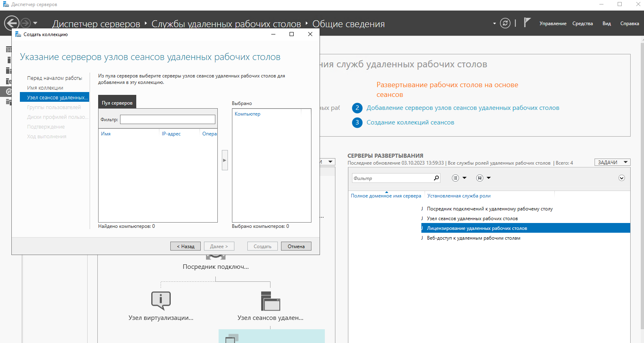Image resolution: width=644 pixels, height=343 pixels.
Task: Select Имя коллекции wizard step
Action: coord(45,88)
